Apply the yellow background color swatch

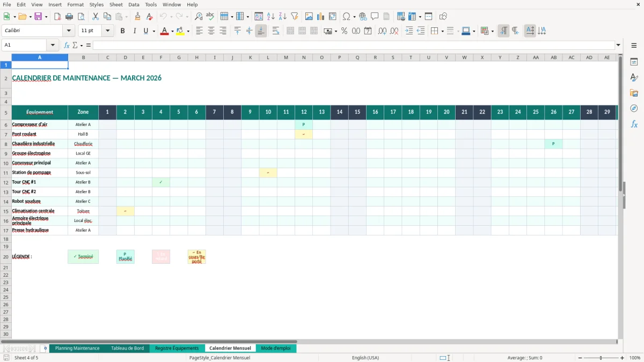pyautogui.click(x=180, y=31)
